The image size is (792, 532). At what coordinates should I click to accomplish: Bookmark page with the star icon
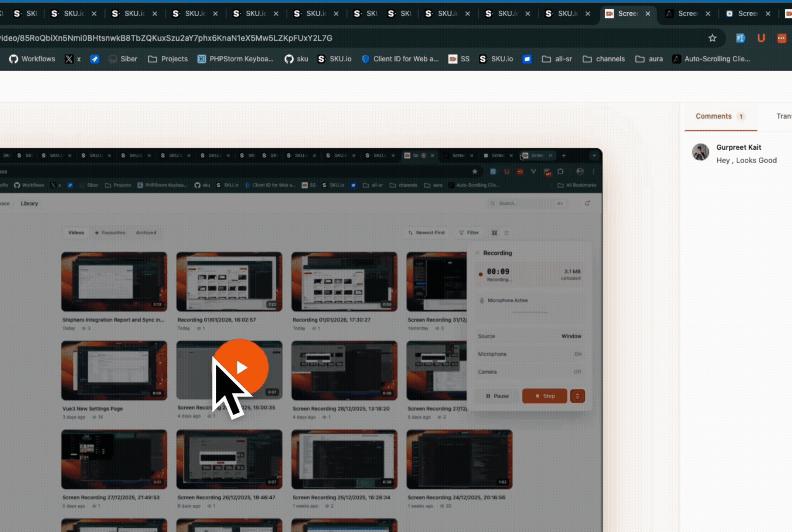pyautogui.click(x=712, y=38)
